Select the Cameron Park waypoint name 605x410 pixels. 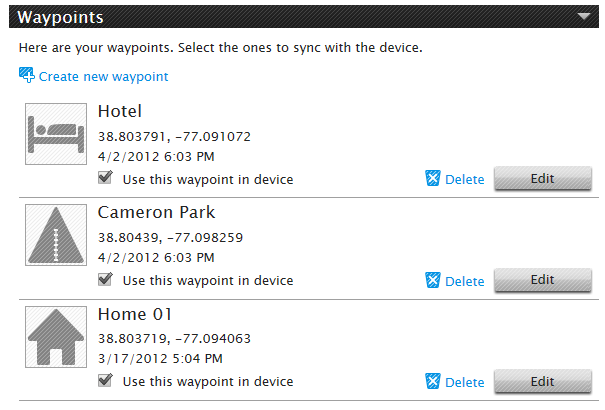[x=156, y=212]
